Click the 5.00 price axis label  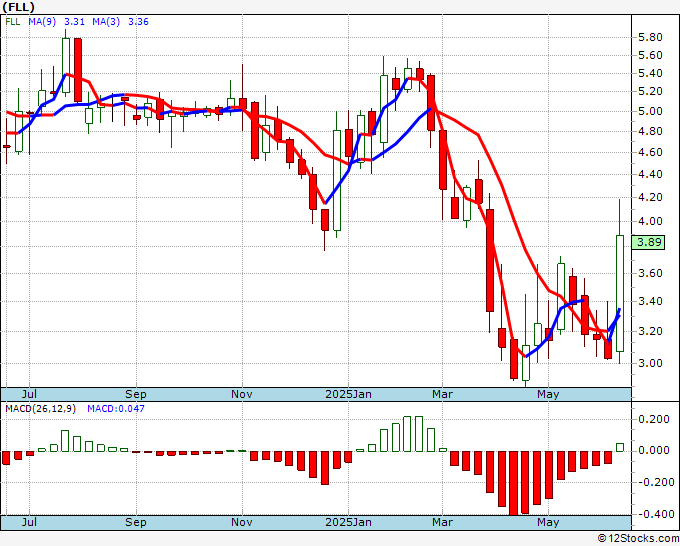coord(651,111)
